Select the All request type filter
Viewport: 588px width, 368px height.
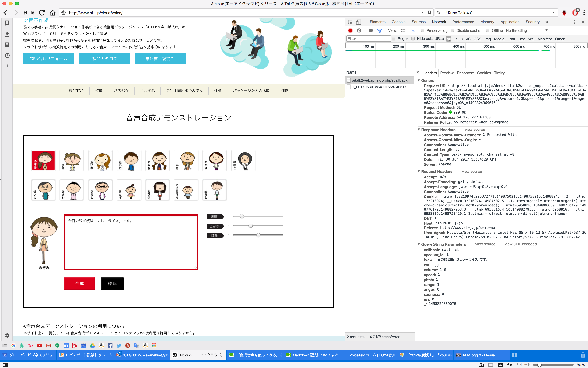click(x=449, y=39)
